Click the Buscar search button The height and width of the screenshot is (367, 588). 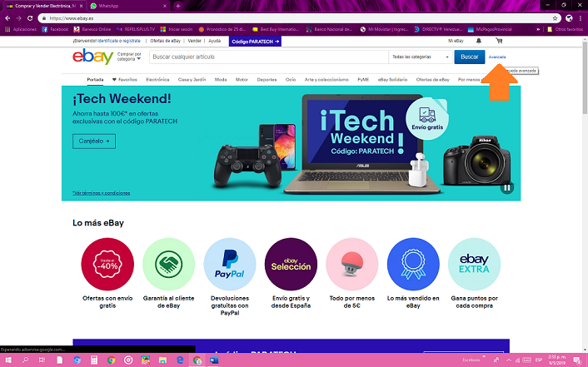(x=470, y=57)
